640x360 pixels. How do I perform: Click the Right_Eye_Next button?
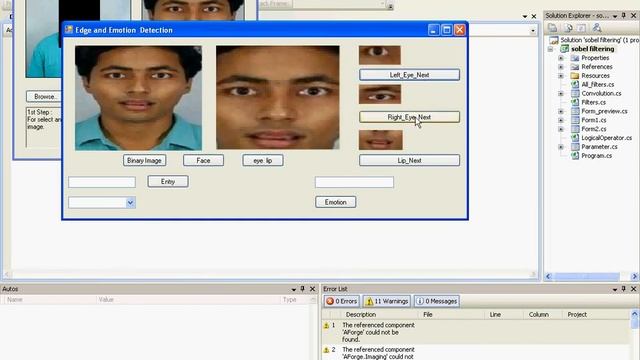409,117
